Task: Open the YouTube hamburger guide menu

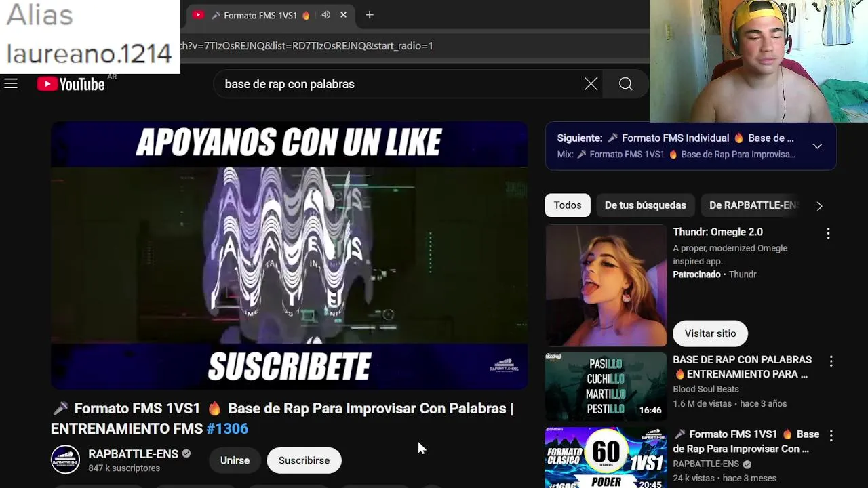Action: coord(10,84)
